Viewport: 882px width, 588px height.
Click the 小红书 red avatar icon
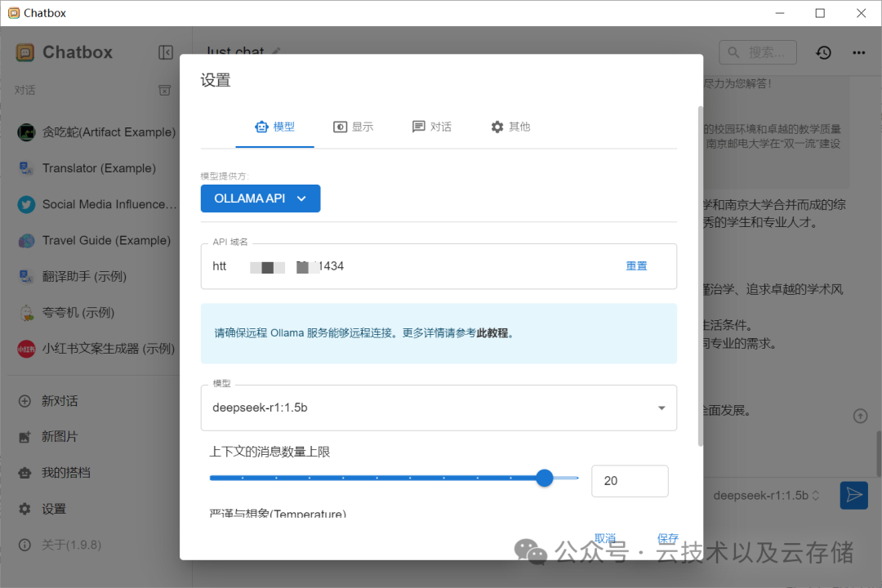(26, 349)
